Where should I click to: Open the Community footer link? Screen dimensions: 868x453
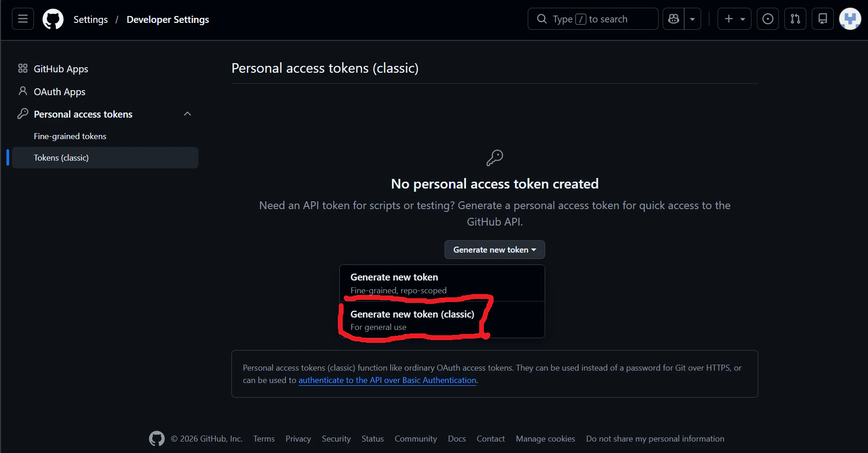[416, 438]
